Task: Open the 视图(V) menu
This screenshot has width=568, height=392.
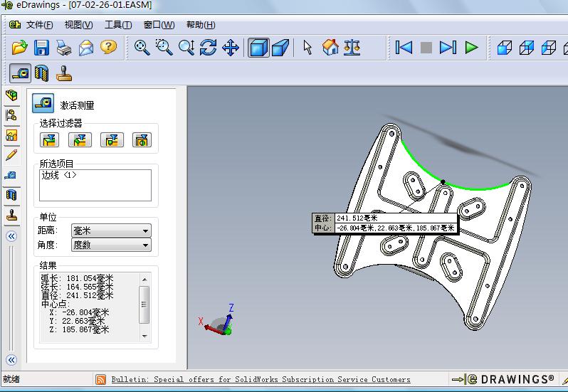Action: pyautogui.click(x=78, y=25)
